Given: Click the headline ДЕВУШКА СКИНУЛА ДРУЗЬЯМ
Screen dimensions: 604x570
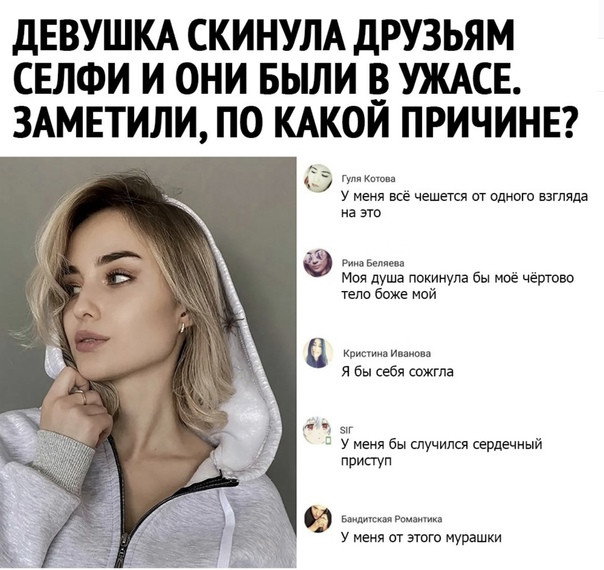Looking at the screenshot, I should [263, 37].
